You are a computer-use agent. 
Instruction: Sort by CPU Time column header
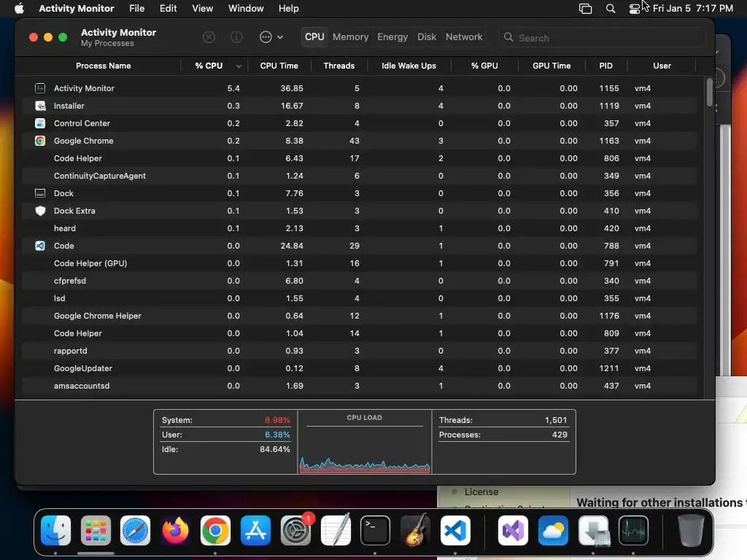tap(279, 66)
